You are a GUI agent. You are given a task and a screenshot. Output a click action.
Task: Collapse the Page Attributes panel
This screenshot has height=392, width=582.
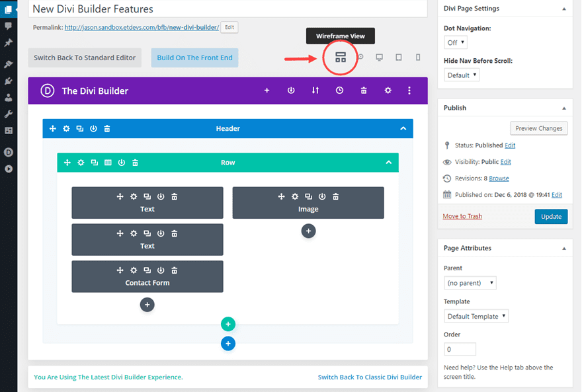pos(564,248)
